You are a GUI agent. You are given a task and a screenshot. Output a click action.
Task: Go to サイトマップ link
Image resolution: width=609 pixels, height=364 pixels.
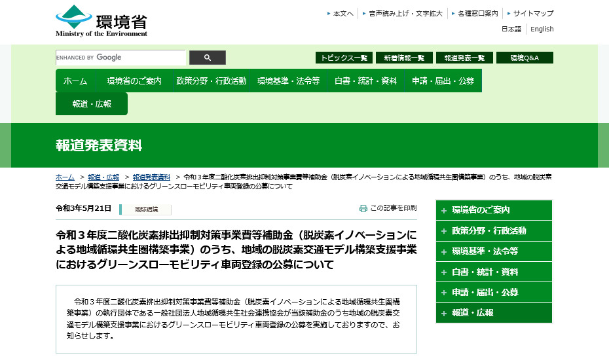point(533,13)
